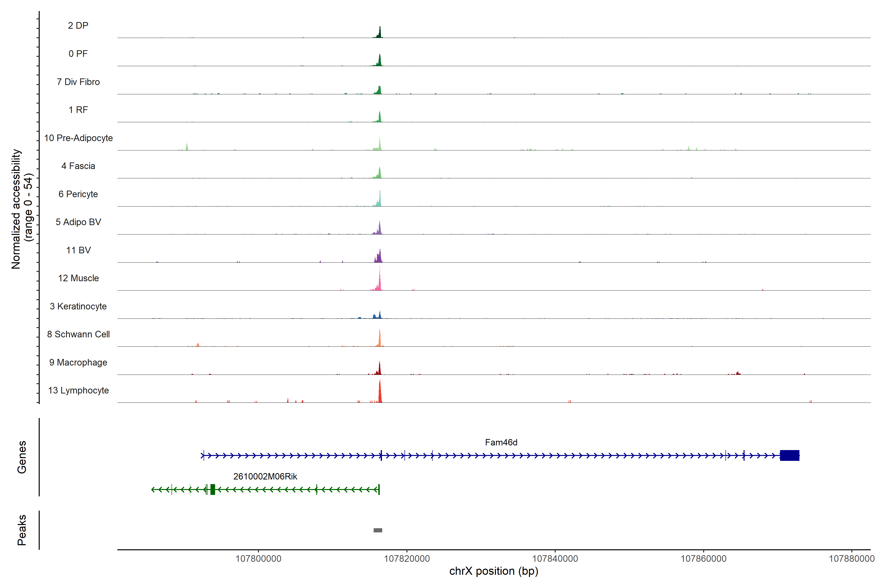Image resolution: width=882 pixels, height=588 pixels.
Task: Click the 12 Muscle pink accessibility peak
Action: (x=380, y=283)
